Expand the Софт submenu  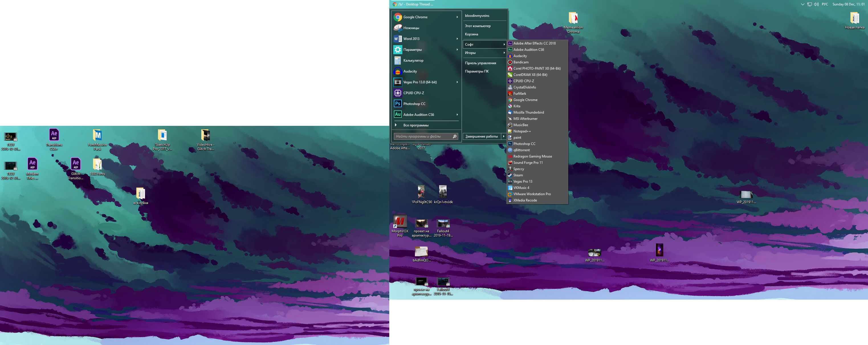[484, 44]
